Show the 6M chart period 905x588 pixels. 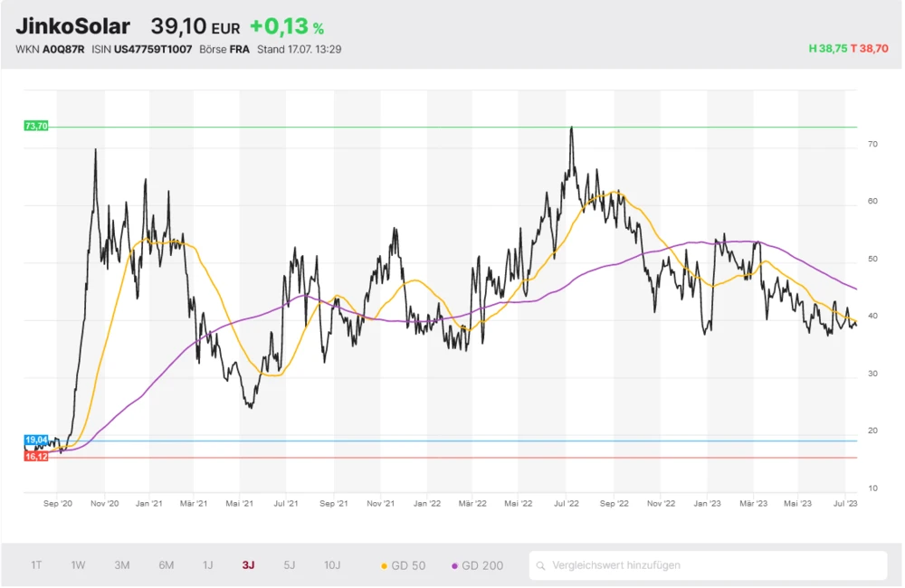click(167, 565)
